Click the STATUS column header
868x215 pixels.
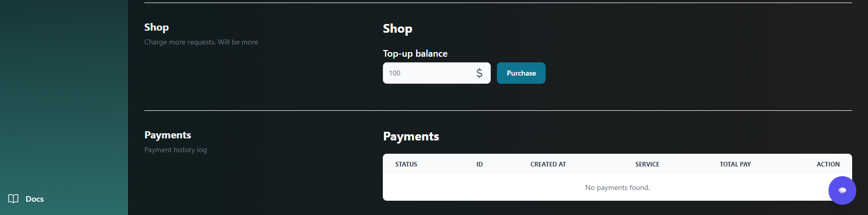click(x=406, y=164)
